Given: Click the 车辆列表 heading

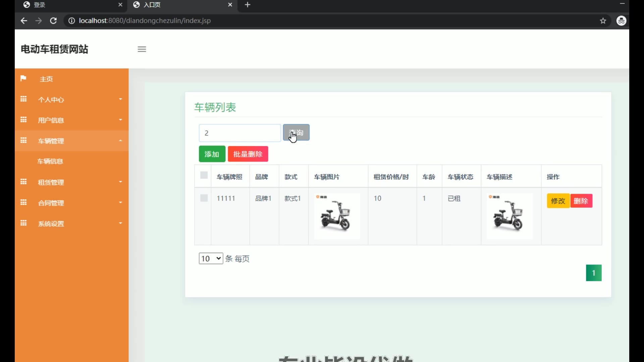Looking at the screenshot, I should click(215, 107).
